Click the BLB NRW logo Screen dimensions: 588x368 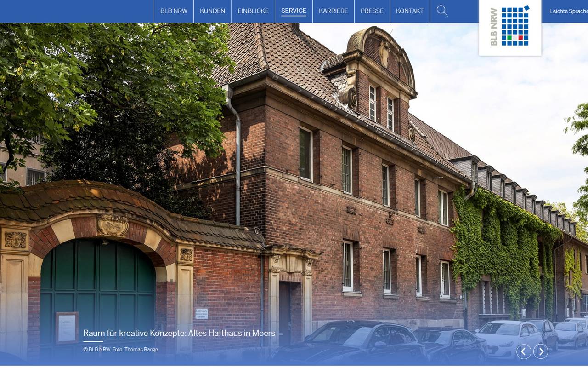(510, 27)
